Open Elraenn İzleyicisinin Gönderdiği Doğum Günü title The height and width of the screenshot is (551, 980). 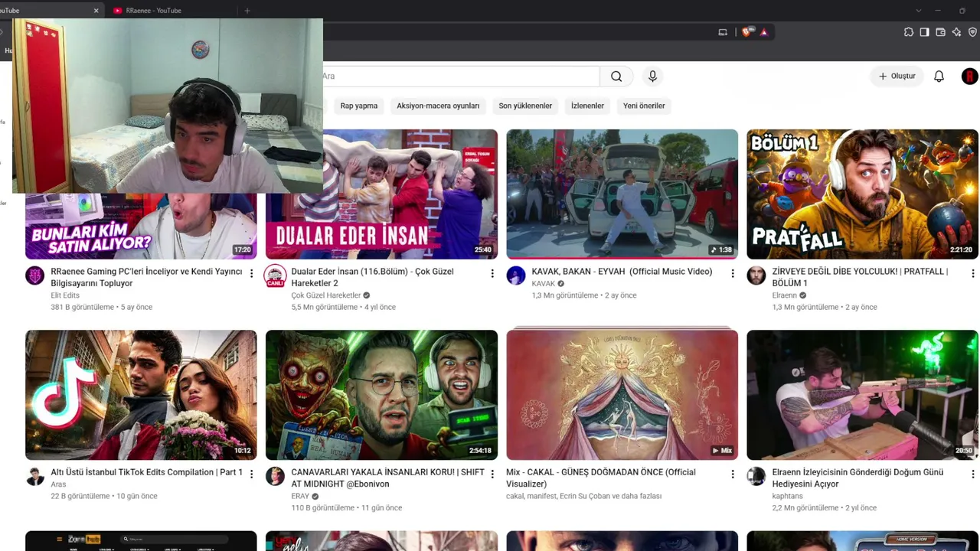(857, 478)
